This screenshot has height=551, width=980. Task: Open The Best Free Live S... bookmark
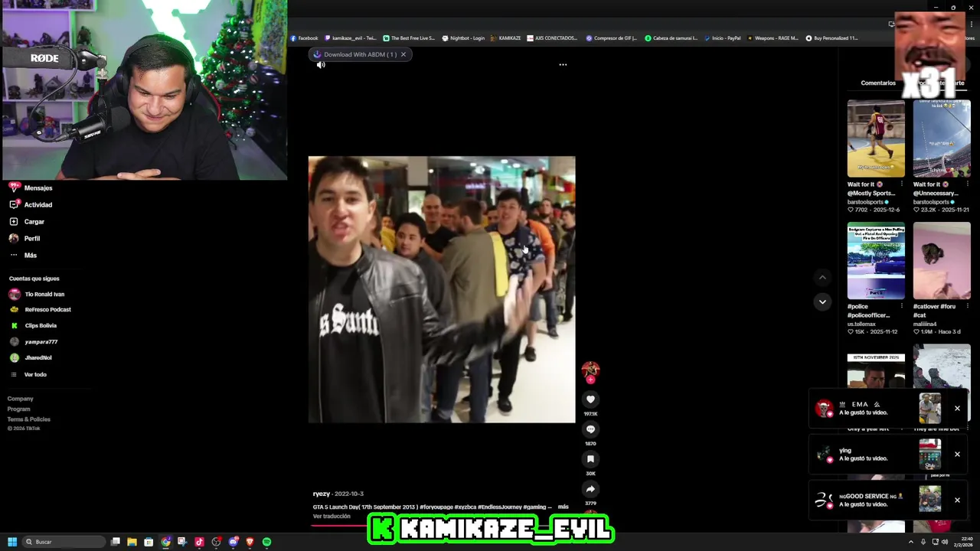(x=409, y=38)
